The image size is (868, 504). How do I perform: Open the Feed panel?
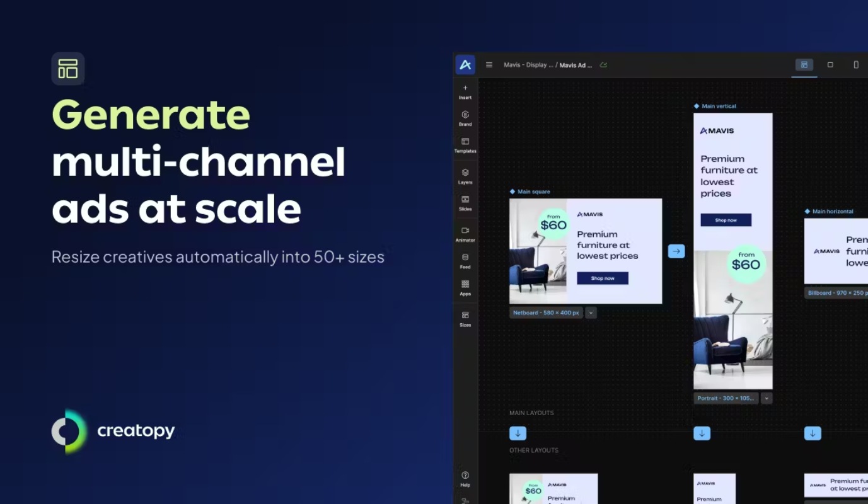pyautogui.click(x=465, y=261)
